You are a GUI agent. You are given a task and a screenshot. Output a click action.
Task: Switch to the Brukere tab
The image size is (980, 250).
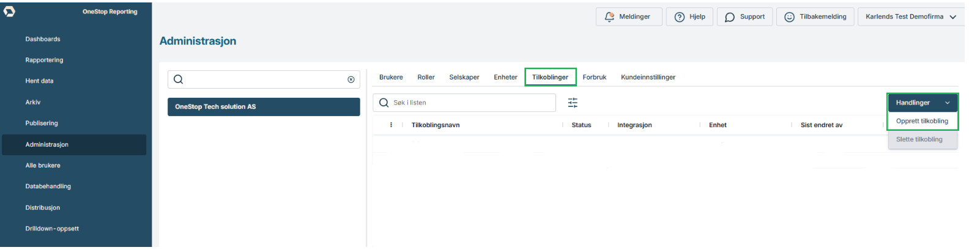click(391, 77)
